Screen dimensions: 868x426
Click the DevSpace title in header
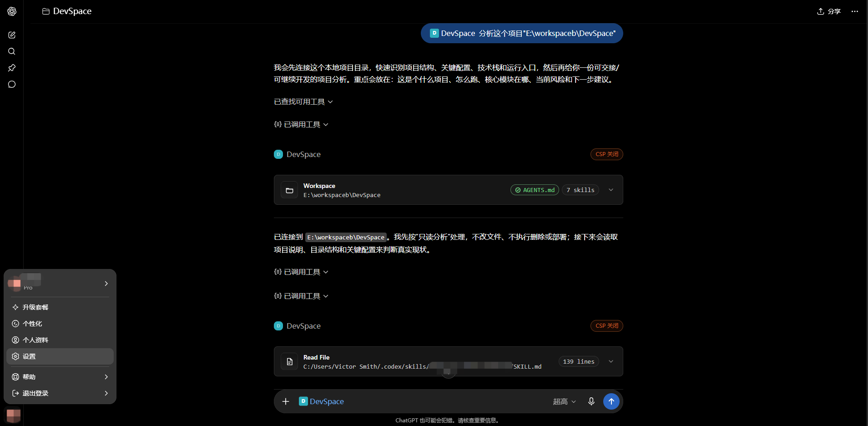(72, 11)
